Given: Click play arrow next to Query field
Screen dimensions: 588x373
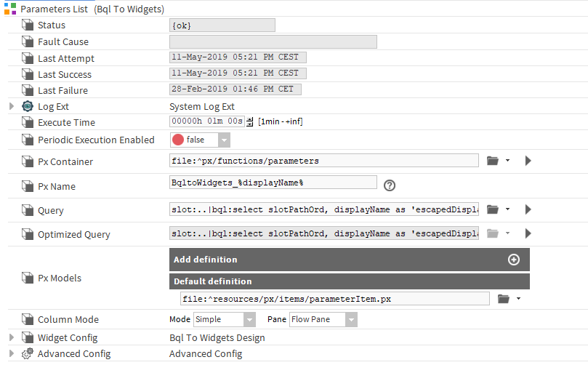Looking at the screenshot, I should pyautogui.click(x=528, y=209).
